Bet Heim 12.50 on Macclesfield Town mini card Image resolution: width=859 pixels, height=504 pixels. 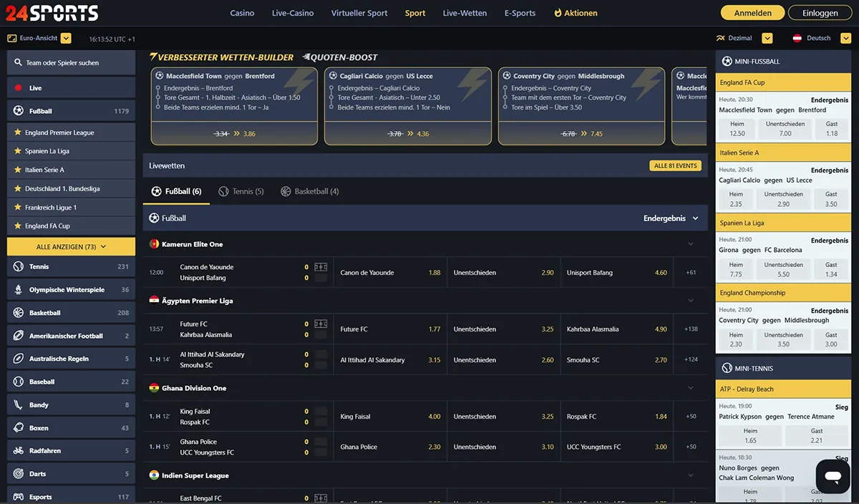click(737, 128)
